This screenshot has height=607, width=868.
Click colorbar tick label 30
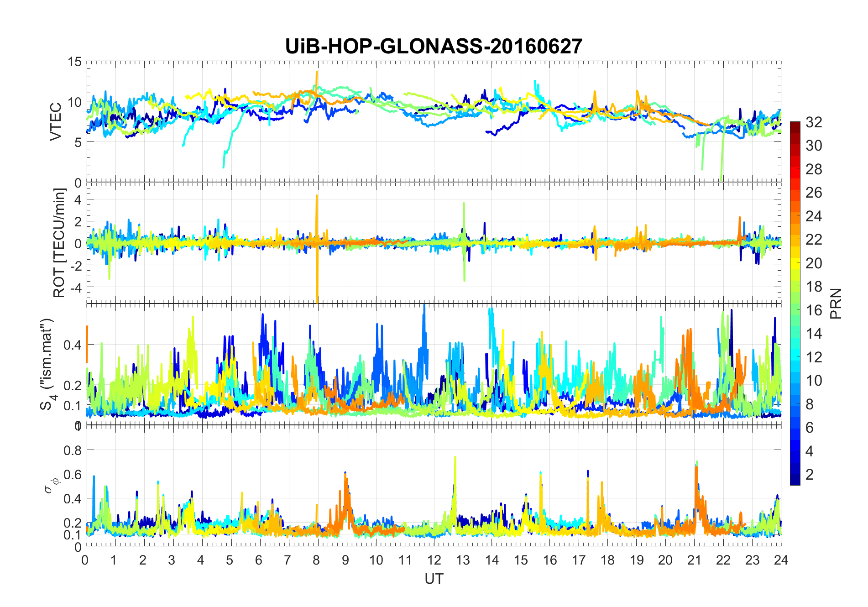click(814, 146)
